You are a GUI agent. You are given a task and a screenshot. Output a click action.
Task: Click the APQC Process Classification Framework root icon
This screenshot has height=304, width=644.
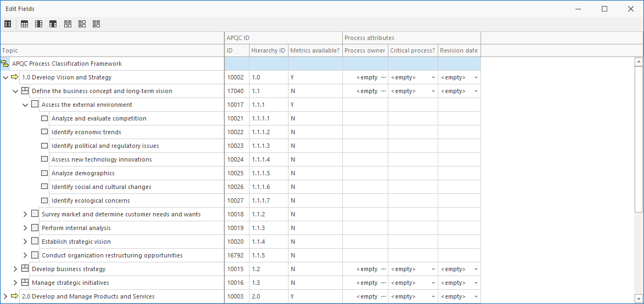tap(5, 64)
